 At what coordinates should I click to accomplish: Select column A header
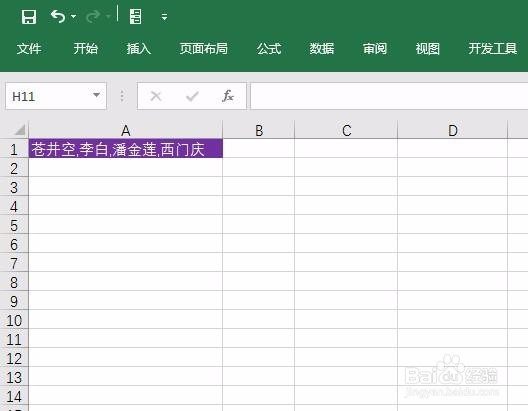coord(126,130)
